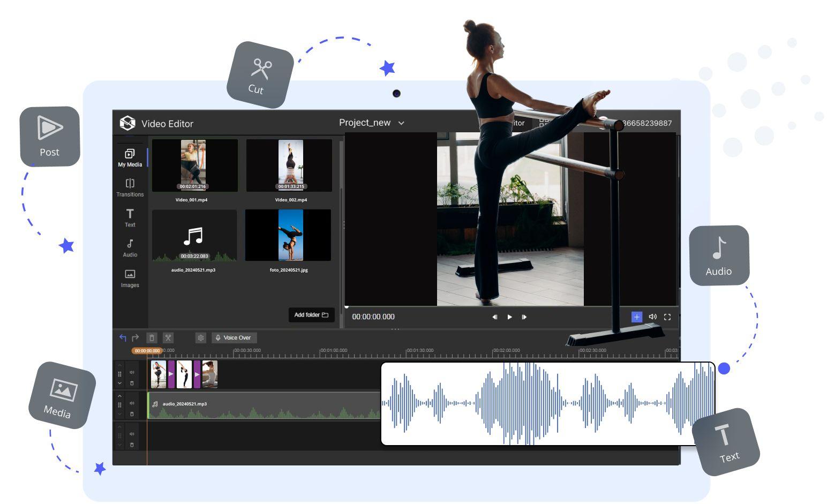Click the Video Editor logo icon
This screenshot has height=504, width=827.
pyautogui.click(x=127, y=123)
